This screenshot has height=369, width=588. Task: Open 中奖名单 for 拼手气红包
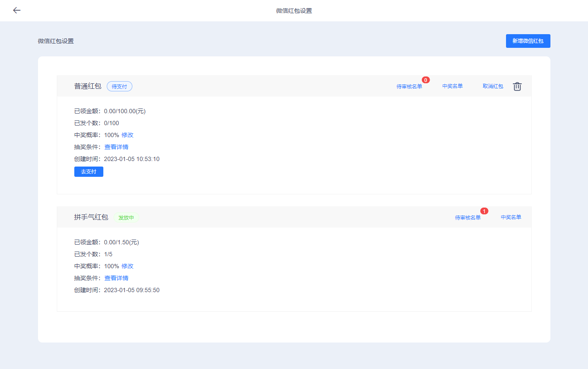click(x=511, y=217)
